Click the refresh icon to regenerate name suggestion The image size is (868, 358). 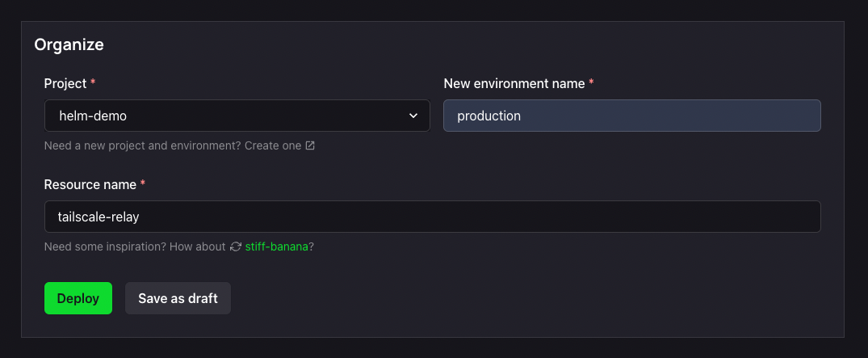click(236, 246)
